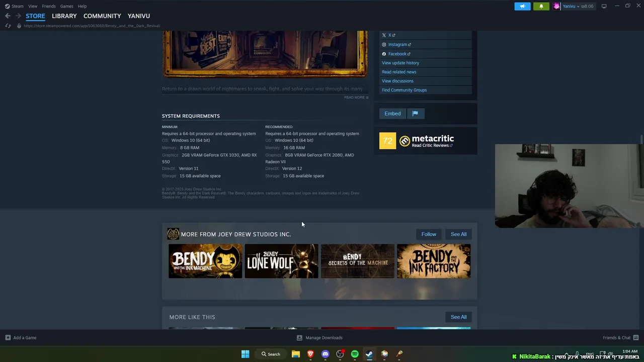This screenshot has height=362, width=644.
Task: Open Bendy Lone Wolf thumbnail
Action: point(281,261)
